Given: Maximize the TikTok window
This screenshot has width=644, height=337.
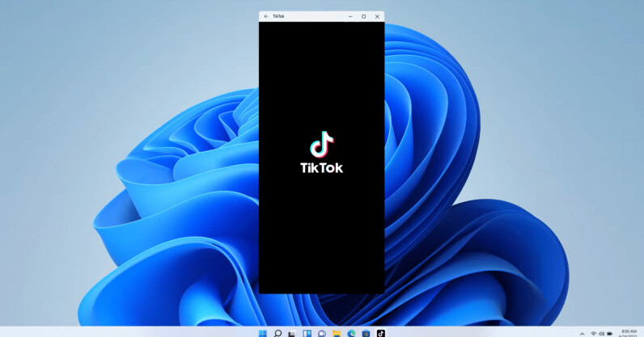Looking at the screenshot, I should [363, 16].
